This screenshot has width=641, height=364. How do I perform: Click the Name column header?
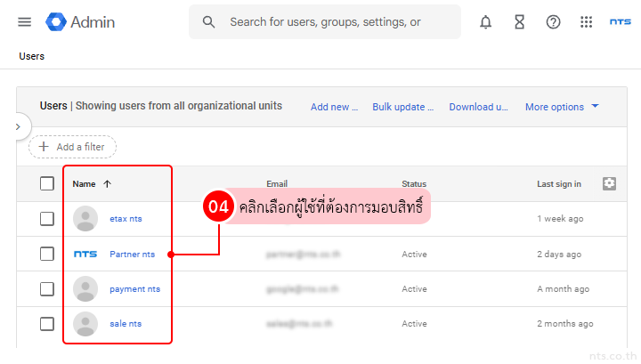(84, 184)
